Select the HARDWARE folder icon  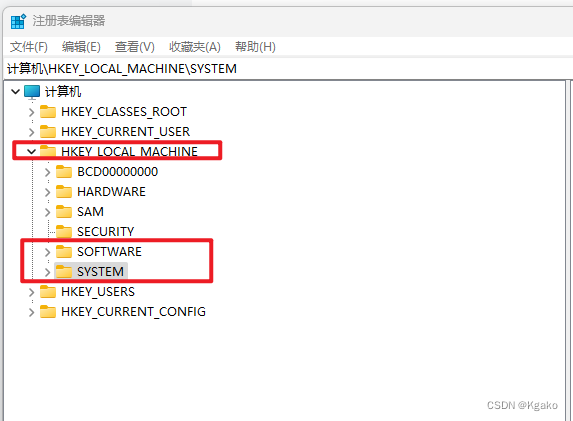coord(64,191)
